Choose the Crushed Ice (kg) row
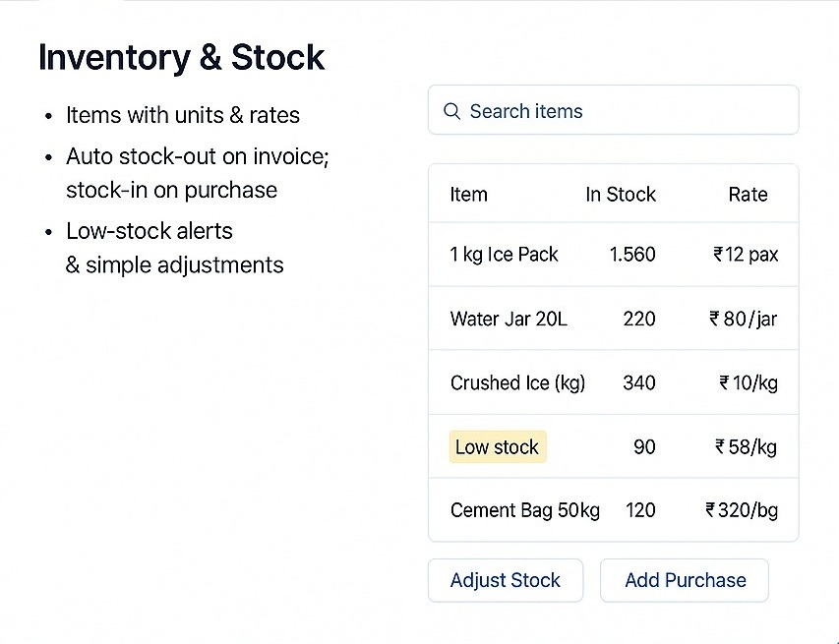Image resolution: width=839 pixels, height=644 pixels. 613,382
